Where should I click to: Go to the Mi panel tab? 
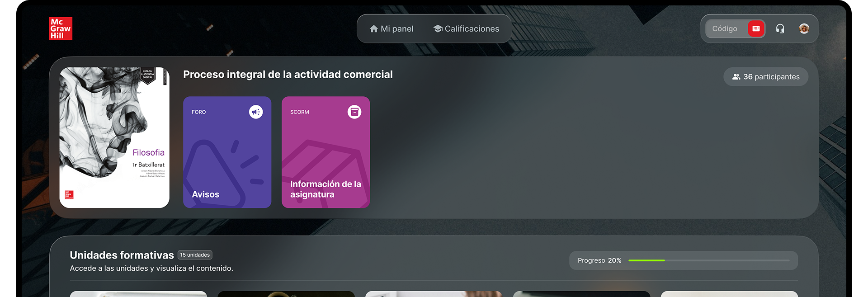click(x=392, y=29)
